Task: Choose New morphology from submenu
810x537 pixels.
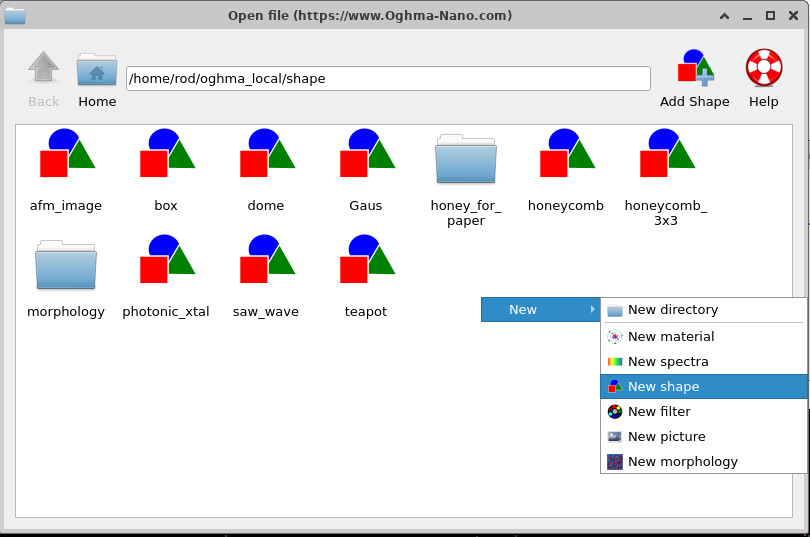Action: click(x=704, y=461)
